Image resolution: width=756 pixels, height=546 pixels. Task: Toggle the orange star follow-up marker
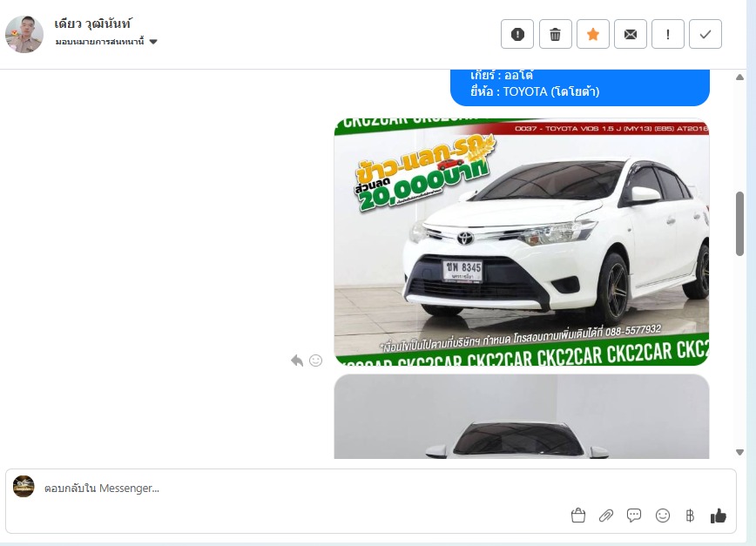[x=592, y=34]
